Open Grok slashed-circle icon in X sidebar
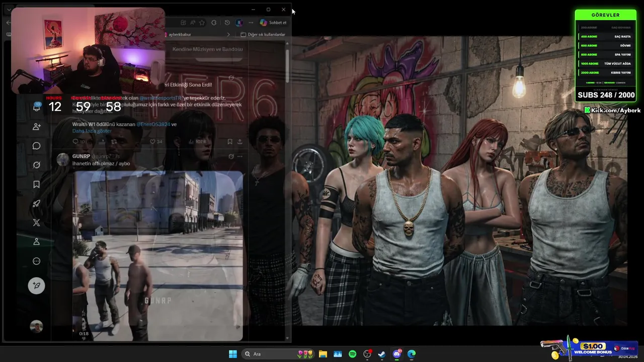This screenshot has width=644, height=362. click(x=37, y=165)
